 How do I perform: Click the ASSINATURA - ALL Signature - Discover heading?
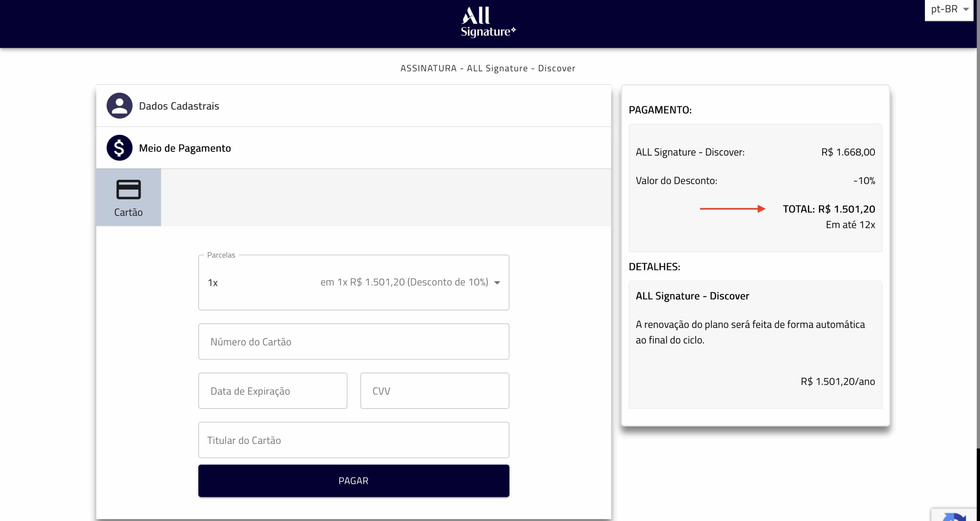(x=488, y=68)
